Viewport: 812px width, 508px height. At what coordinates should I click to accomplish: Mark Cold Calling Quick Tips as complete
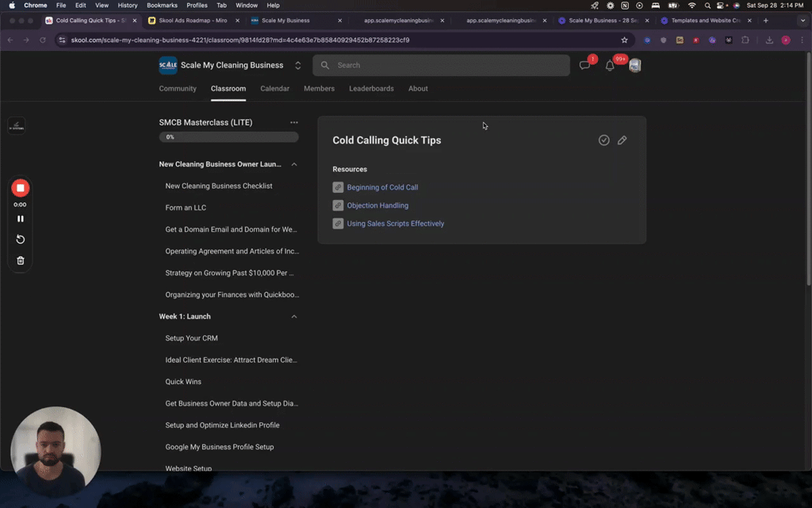point(603,140)
